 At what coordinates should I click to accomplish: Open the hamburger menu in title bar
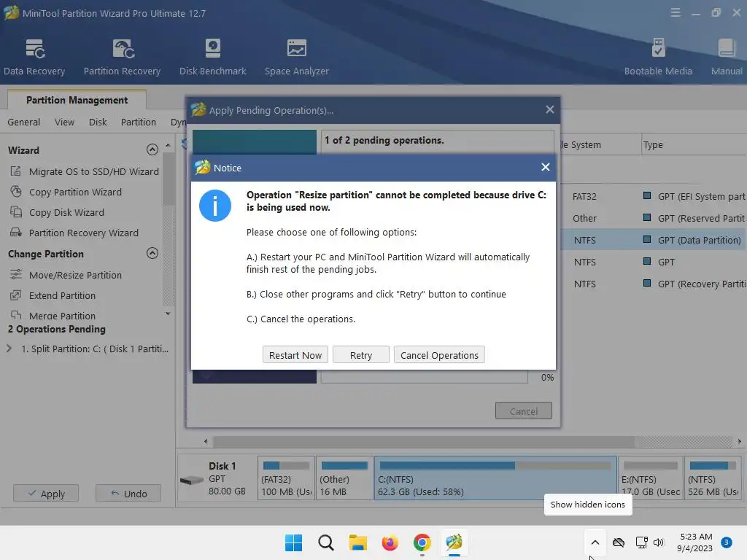click(x=676, y=13)
